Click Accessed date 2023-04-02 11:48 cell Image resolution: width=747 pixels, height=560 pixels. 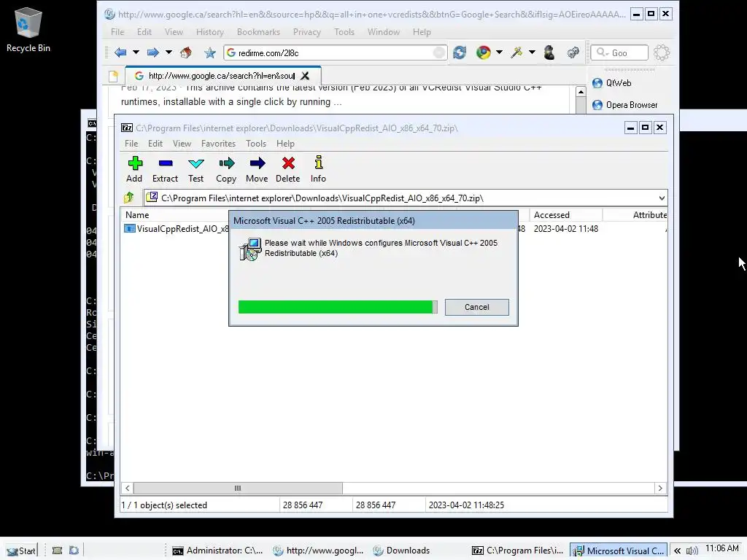pos(566,228)
